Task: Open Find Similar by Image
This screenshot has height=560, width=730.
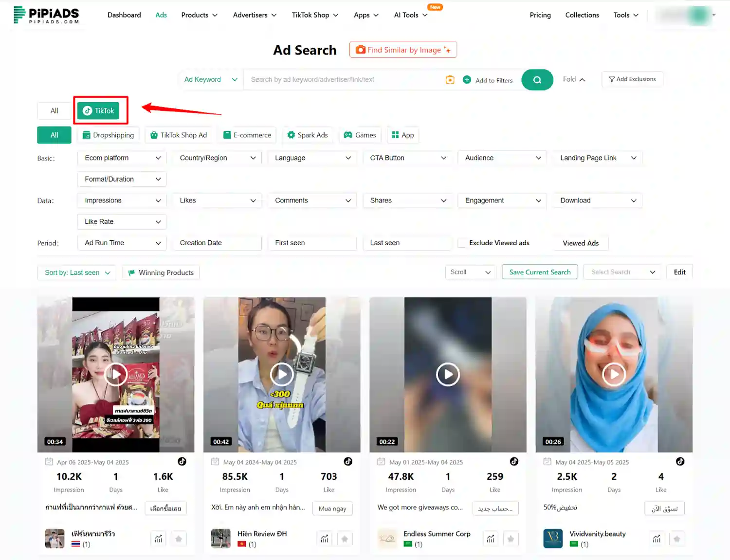Action: click(x=402, y=49)
